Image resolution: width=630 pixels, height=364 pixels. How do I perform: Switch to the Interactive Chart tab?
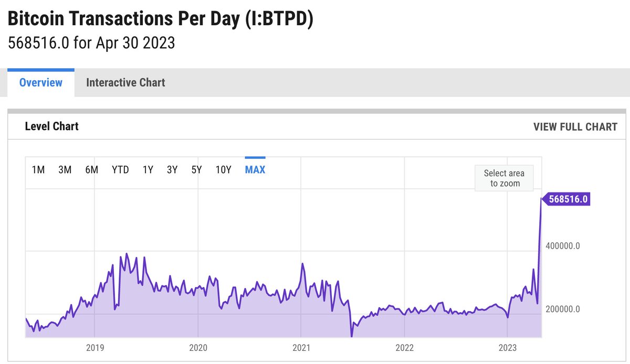point(125,82)
